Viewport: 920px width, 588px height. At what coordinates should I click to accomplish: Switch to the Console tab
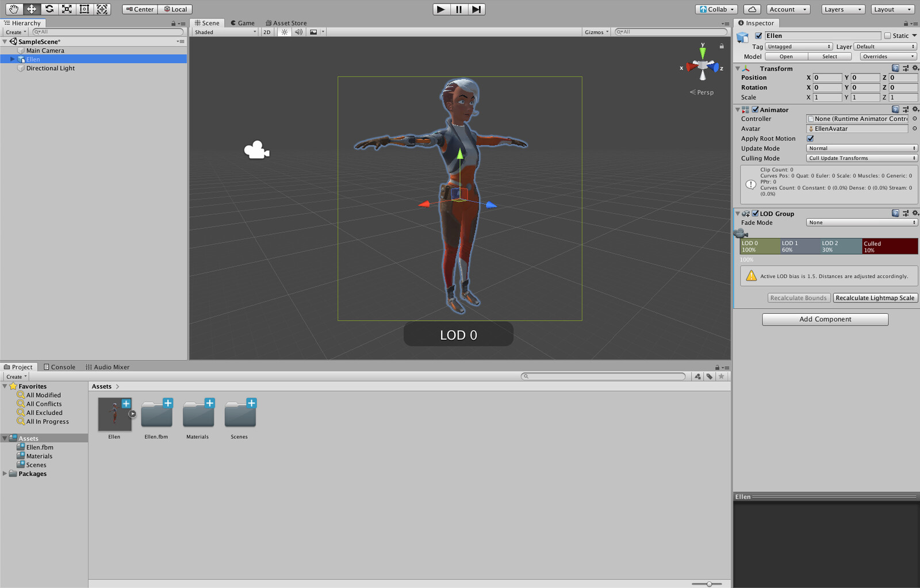(59, 367)
